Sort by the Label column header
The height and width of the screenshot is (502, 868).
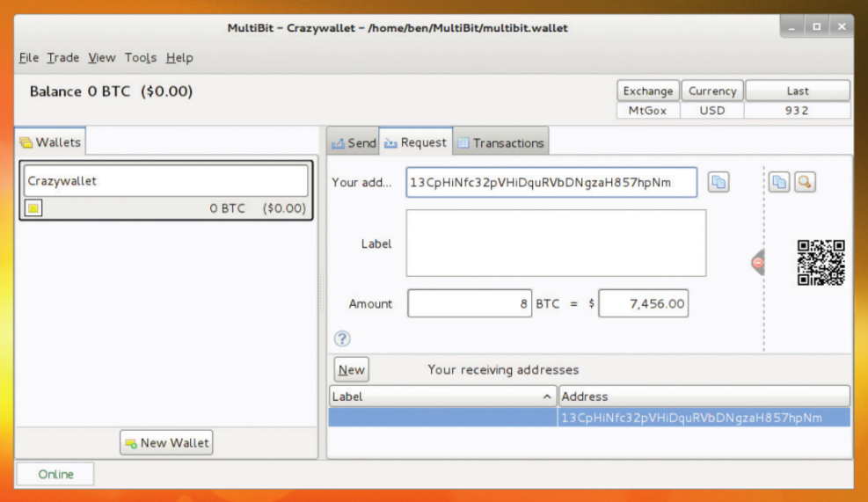click(x=443, y=397)
